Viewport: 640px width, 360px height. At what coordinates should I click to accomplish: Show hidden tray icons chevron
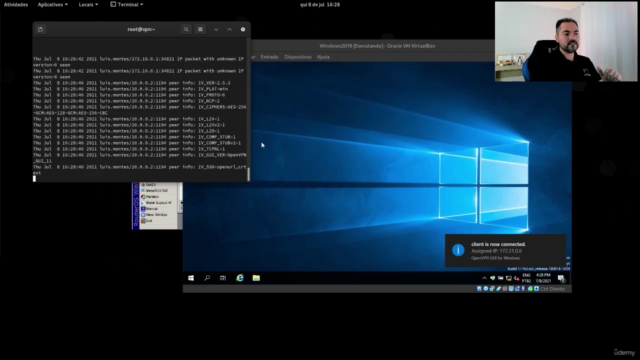(484, 278)
